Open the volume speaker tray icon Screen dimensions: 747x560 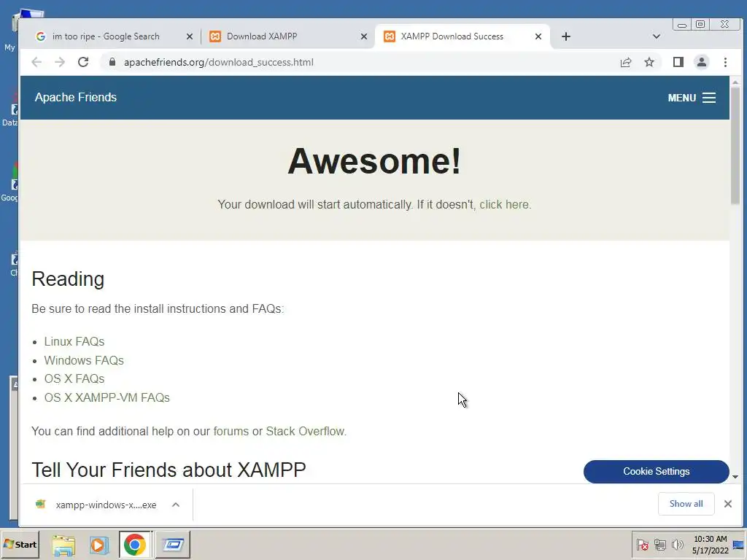[677, 545]
